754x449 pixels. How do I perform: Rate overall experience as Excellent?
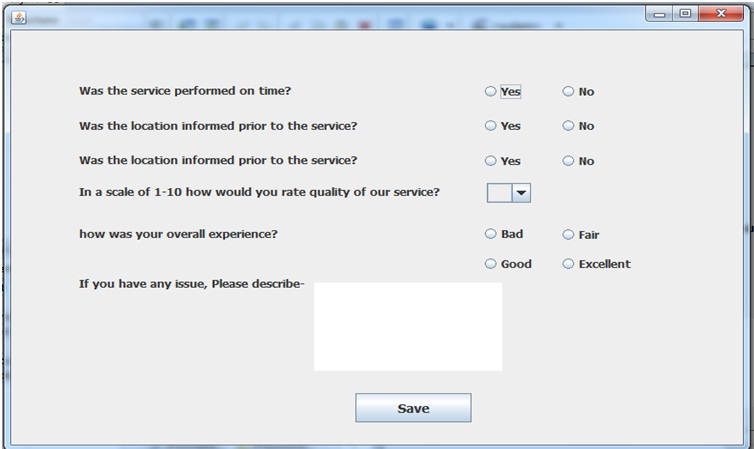[569, 264]
